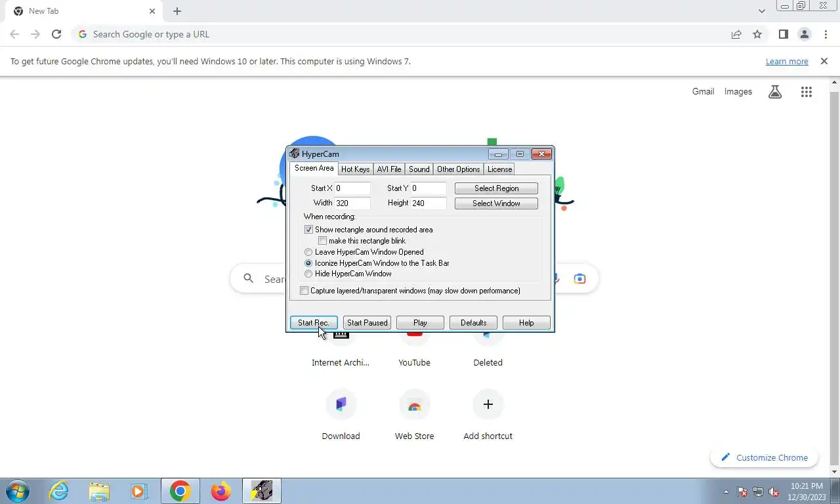Click the Select Region button

tap(496, 188)
